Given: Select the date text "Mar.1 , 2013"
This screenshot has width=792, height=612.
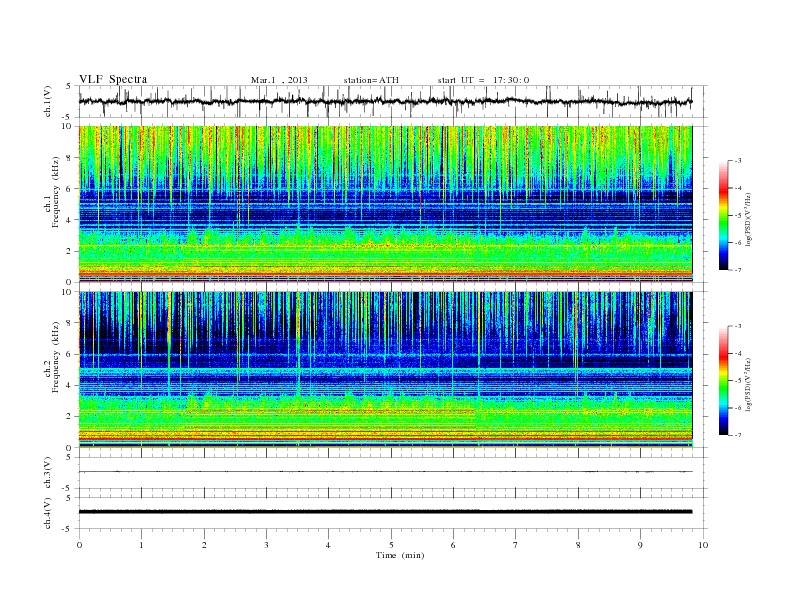Looking at the screenshot, I should 279,80.
